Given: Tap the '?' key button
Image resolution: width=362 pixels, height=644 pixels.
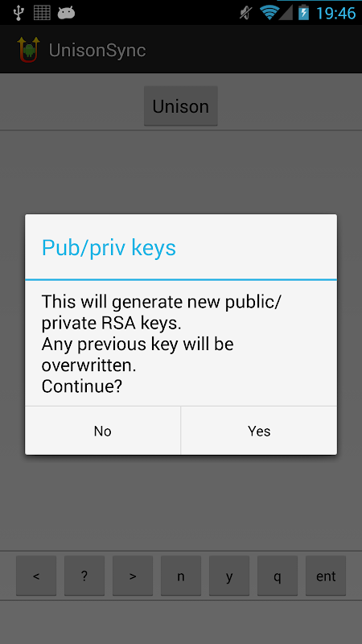Looking at the screenshot, I should point(84,576).
